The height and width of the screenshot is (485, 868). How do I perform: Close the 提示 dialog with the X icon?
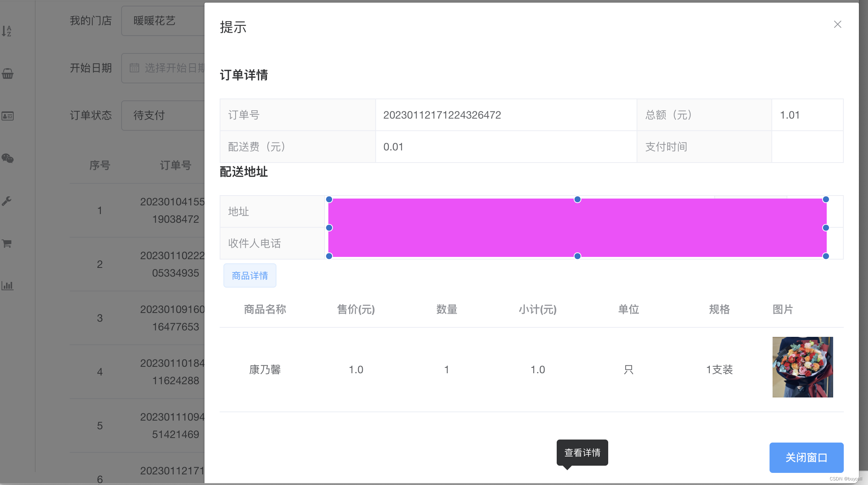(x=837, y=24)
